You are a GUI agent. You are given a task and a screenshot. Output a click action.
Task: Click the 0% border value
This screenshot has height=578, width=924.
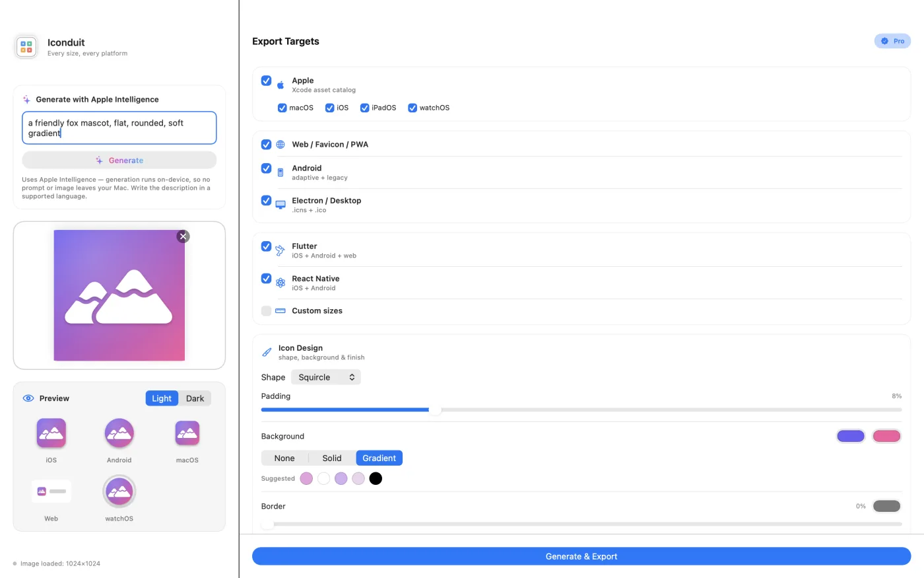pyautogui.click(x=861, y=506)
